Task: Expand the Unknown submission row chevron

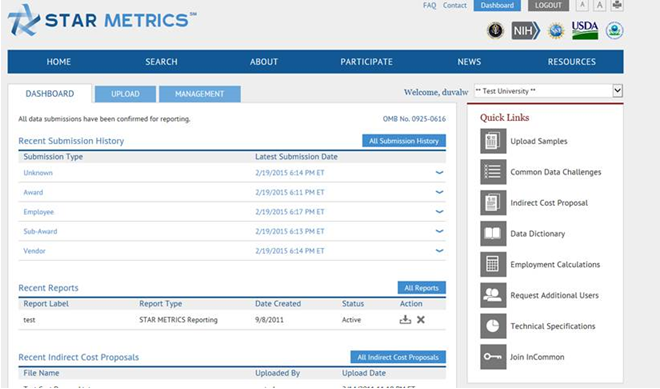Action: [x=439, y=173]
